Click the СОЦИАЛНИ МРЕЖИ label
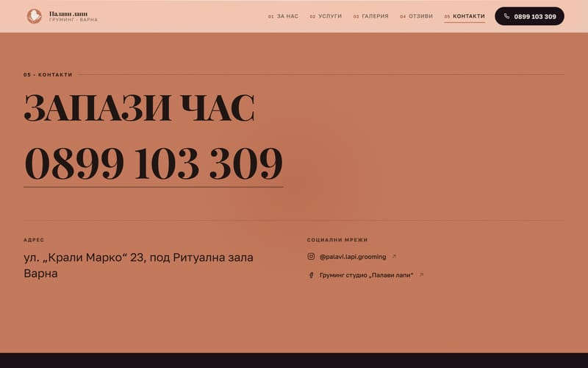The height and width of the screenshot is (368, 588). pyautogui.click(x=337, y=240)
